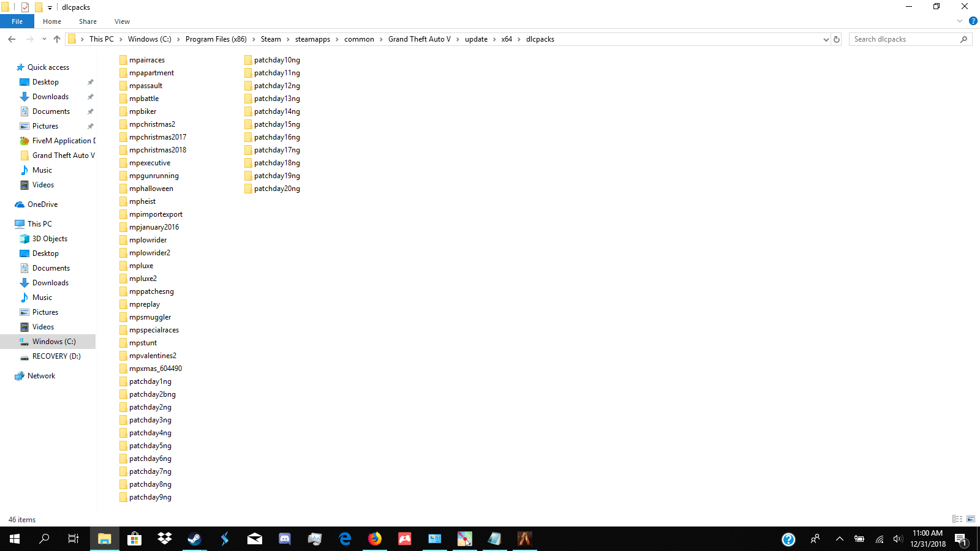Open the address bar history dropdown
980x551 pixels.
click(x=826, y=39)
